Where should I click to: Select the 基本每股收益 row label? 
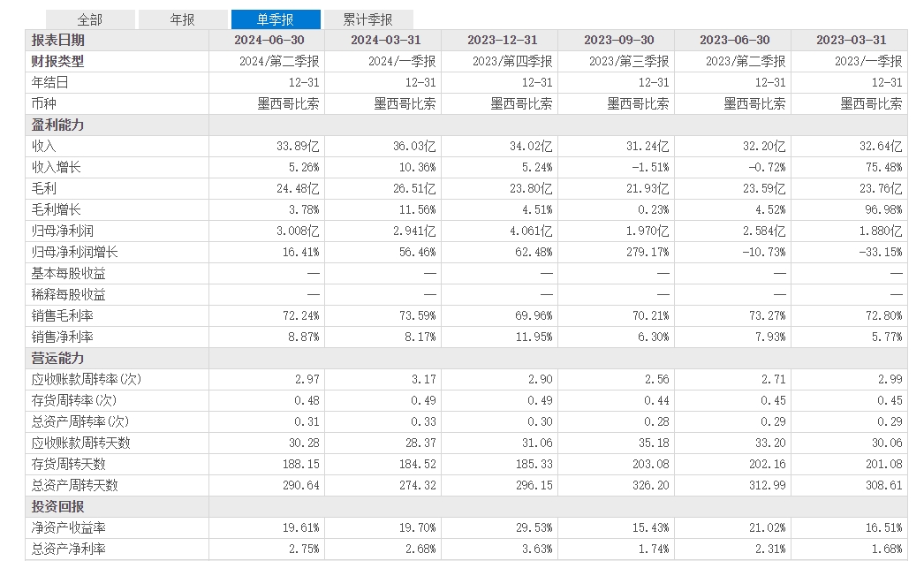tap(68, 273)
